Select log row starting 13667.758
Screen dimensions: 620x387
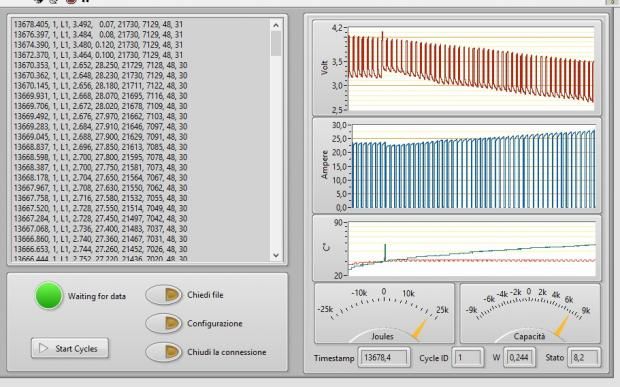tap(100, 198)
